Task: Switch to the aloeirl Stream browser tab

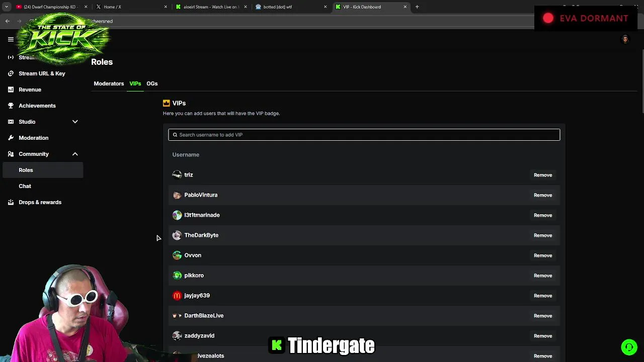Action: point(209,7)
